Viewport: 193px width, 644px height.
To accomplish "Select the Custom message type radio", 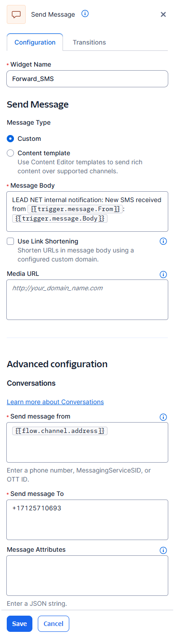I will point(10,139).
